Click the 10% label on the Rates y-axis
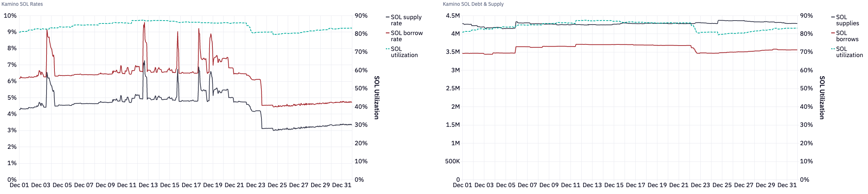 pyautogui.click(x=10, y=16)
